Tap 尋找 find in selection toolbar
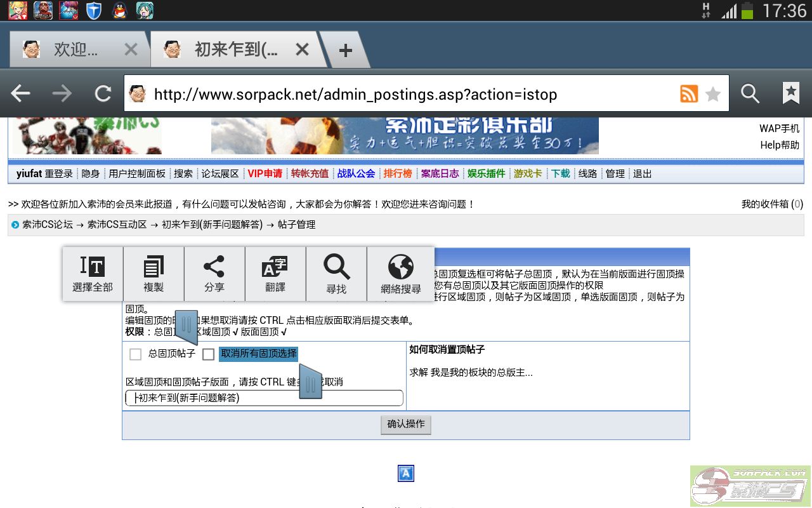812x508 pixels. [336, 274]
